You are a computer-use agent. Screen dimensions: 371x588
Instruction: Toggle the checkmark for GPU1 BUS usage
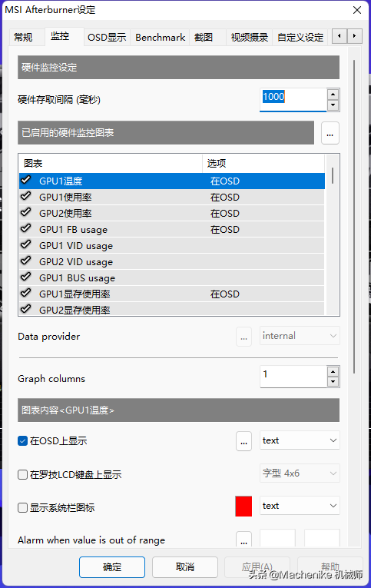(26, 277)
